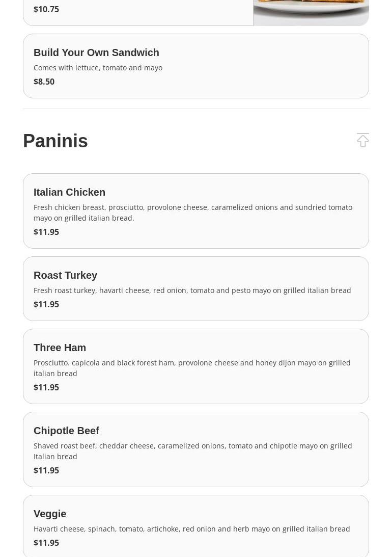Image resolution: width=392 pixels, height=557 pixels.
Task: Click the back-to-top arrow beside Paninis
Action: 362,140
